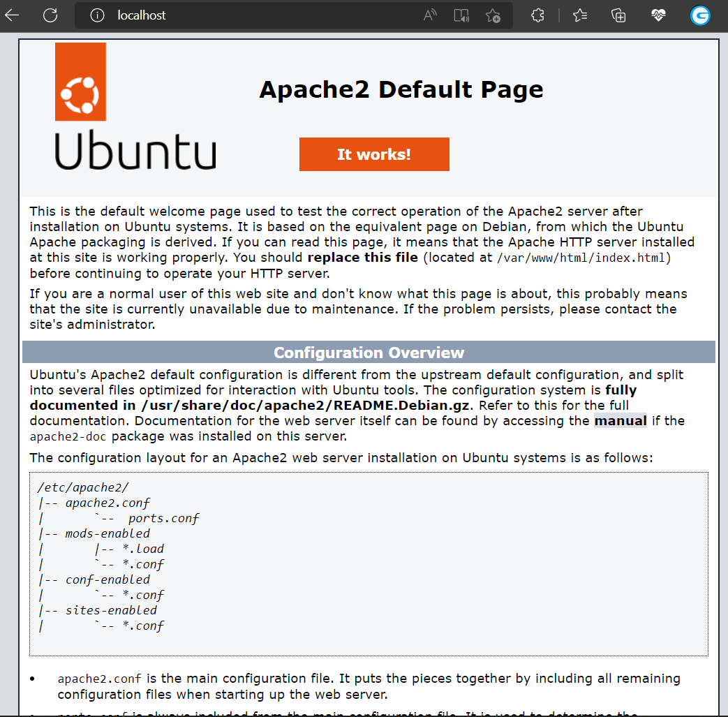Screen dimensions: 728x717
Task: Click the large 'Ubuntu' wordmark
Action: click(135, 149)
